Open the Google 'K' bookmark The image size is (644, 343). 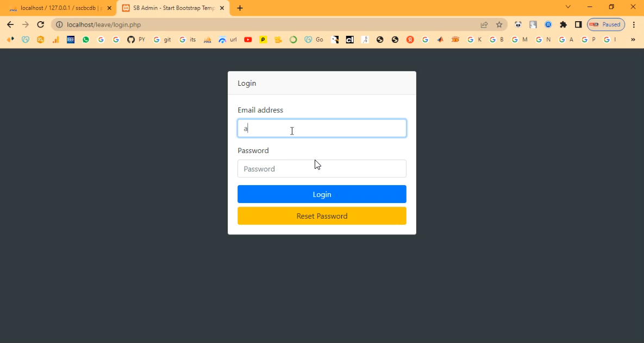pyautogui.click(x=474, y=40)
